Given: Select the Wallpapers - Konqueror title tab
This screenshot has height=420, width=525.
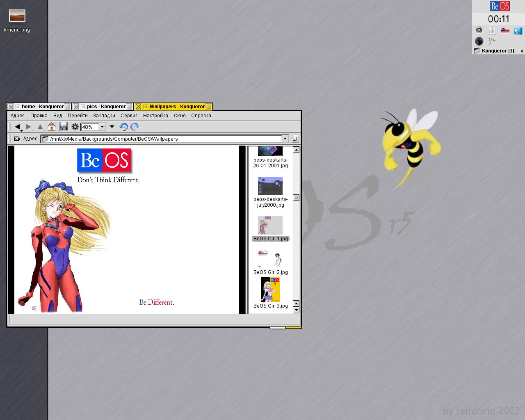Looking at the screenshot, I should (x=177, y=107).
